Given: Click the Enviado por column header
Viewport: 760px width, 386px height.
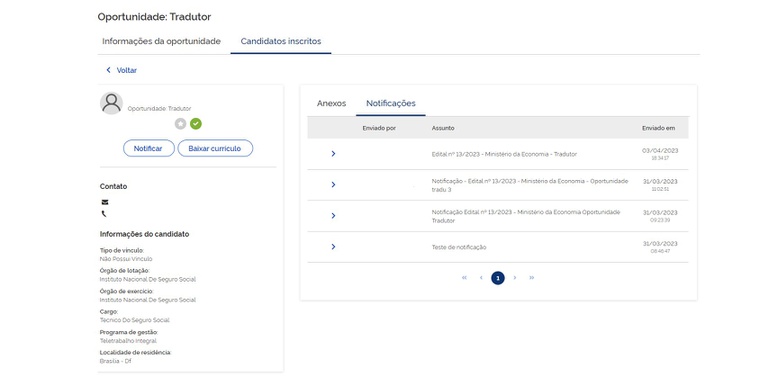Looking at the screenshot, I should click(379, 128).
